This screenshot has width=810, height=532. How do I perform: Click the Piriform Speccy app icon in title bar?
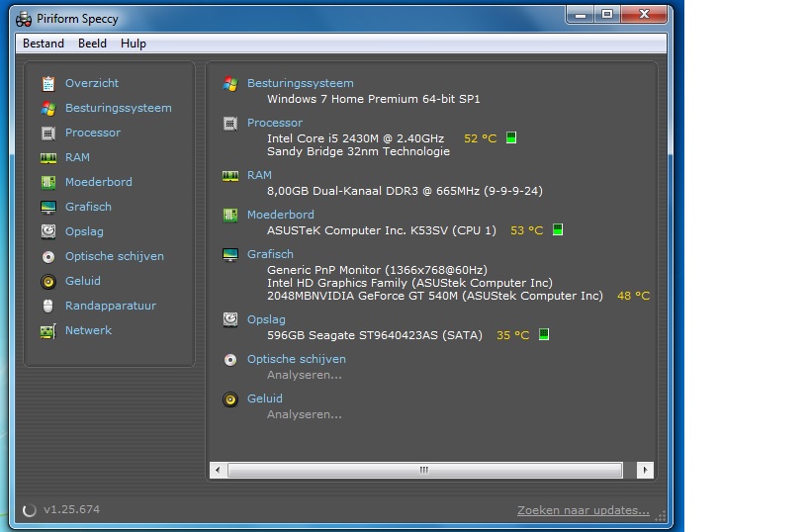[x=24, y=19]
